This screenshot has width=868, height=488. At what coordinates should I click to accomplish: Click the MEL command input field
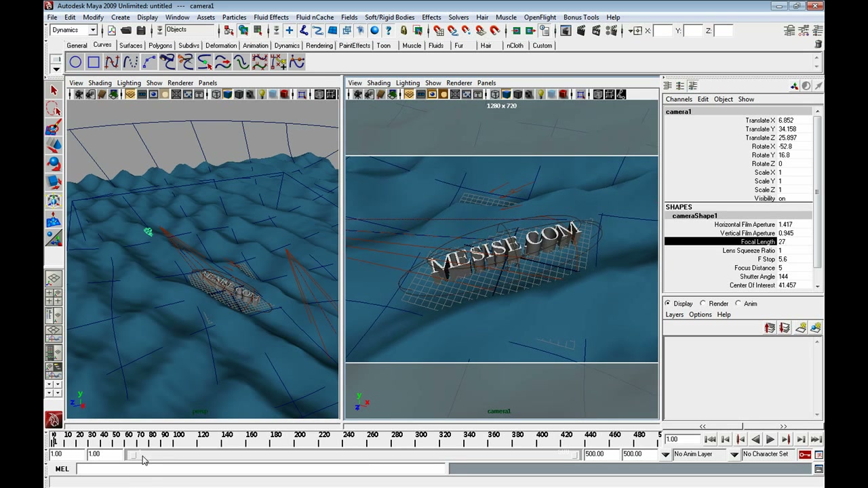pyautogui.click(x=261, y=469)
